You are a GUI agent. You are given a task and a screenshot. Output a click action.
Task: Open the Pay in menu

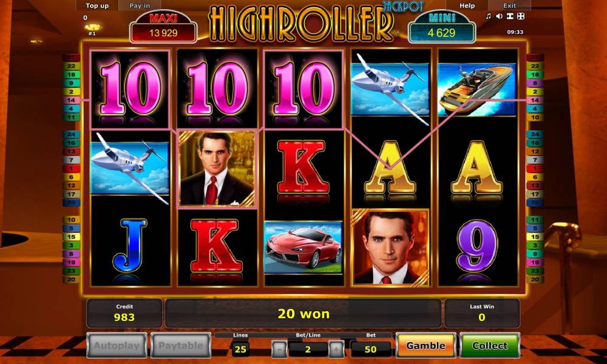[140, 5]
